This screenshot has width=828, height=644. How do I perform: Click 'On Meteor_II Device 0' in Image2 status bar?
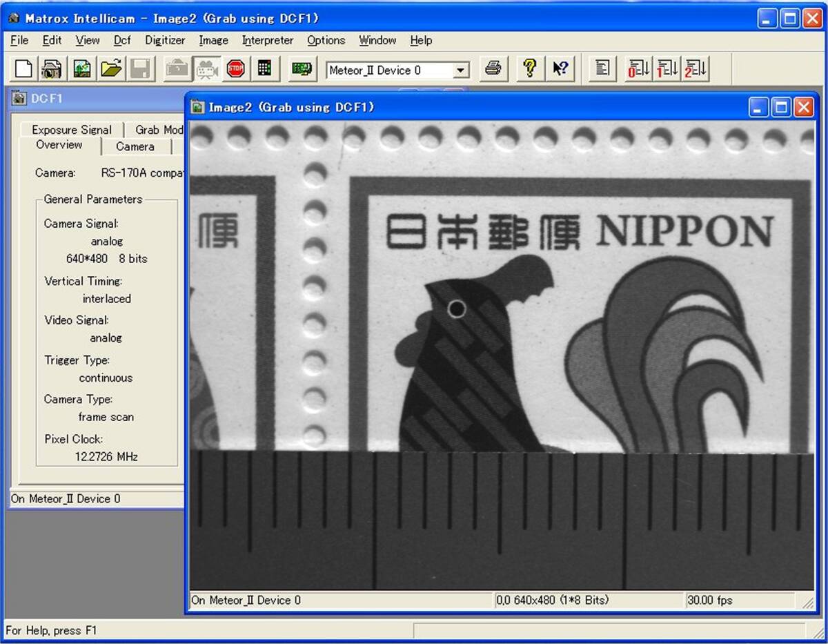coord(246,601)
